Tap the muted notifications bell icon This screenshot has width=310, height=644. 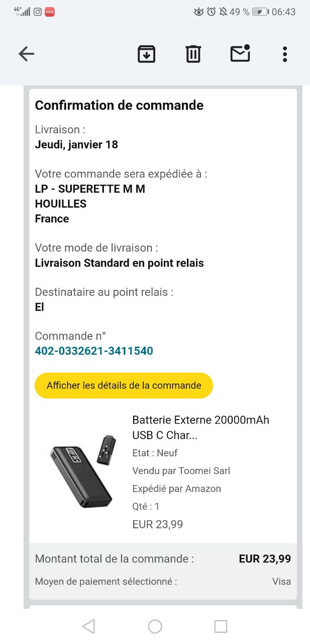[x=223, y=12]
